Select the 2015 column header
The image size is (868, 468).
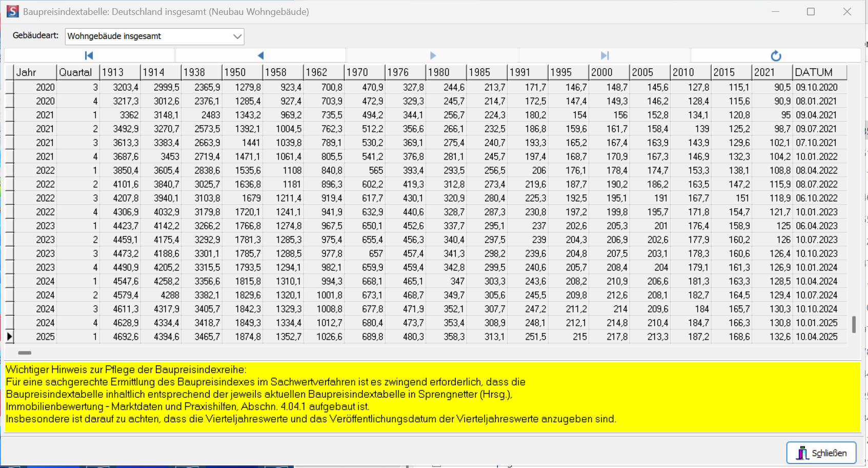coord(731,72)
